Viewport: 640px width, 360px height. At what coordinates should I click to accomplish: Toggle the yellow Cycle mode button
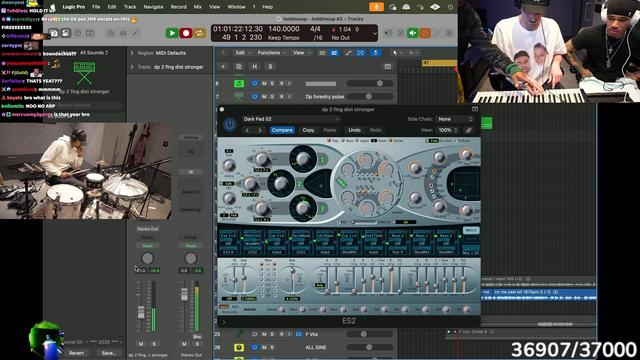point(199,33)
